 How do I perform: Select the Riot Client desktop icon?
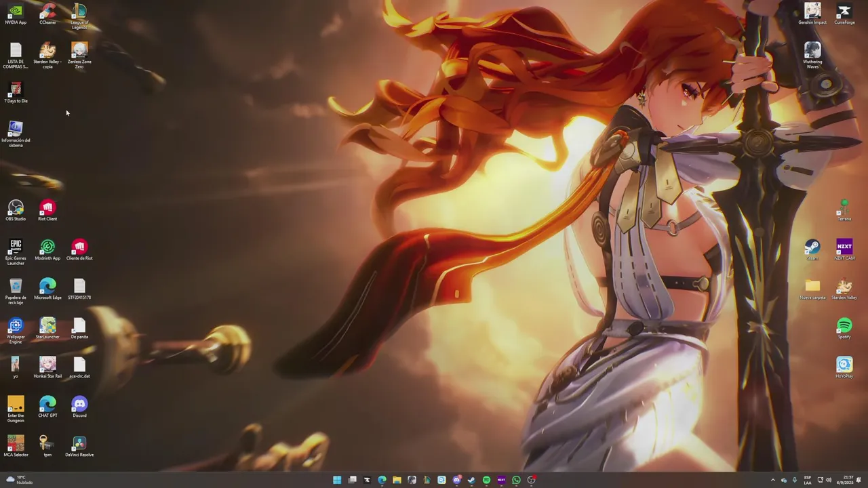pyautogui.click(x=47, y=211)
